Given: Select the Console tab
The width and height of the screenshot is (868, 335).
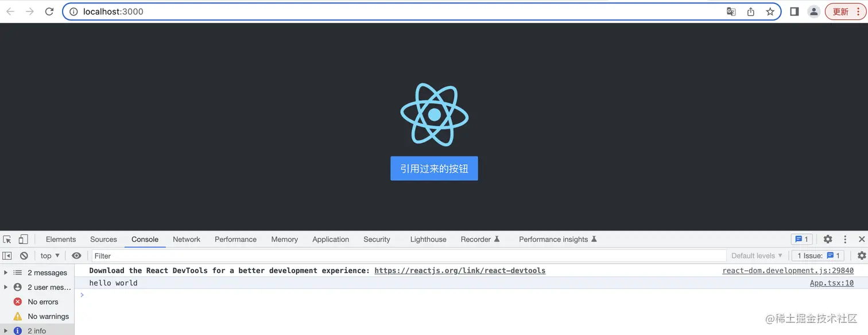Looking at the screenshot, I should coord(145,239).
